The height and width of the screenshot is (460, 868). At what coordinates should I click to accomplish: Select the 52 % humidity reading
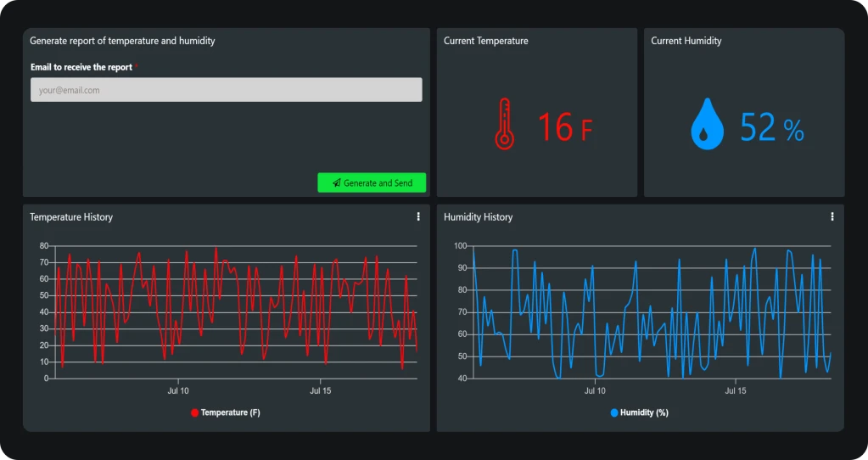point(771,127)
